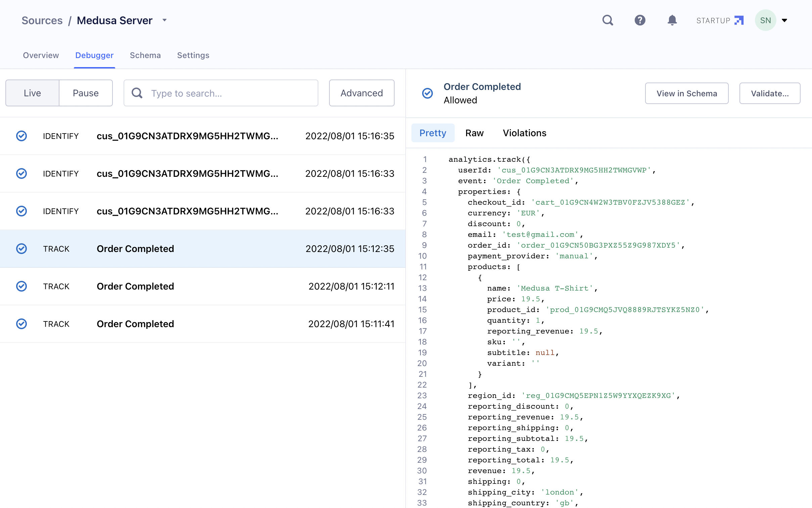
Task: Switch to the Overview tab
Action: point(41,55)
